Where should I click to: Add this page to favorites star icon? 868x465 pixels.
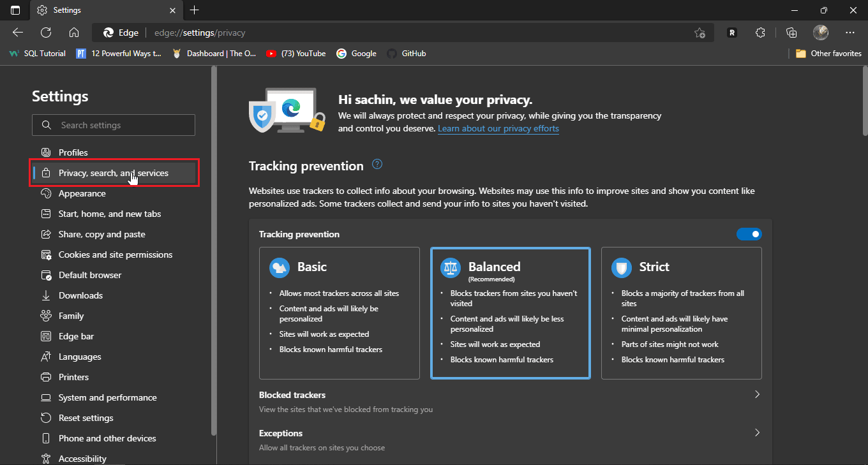(x=700, y=33)
